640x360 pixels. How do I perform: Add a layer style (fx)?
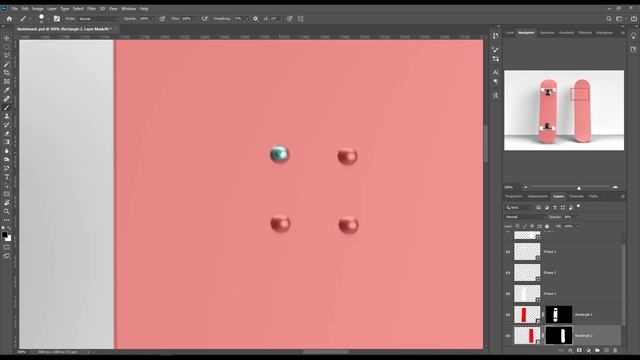click(570, 350)
